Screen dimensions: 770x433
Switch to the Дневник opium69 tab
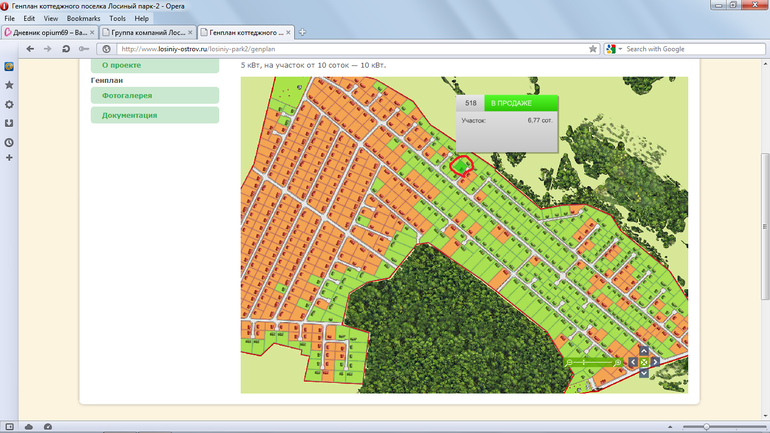(49, 32)
